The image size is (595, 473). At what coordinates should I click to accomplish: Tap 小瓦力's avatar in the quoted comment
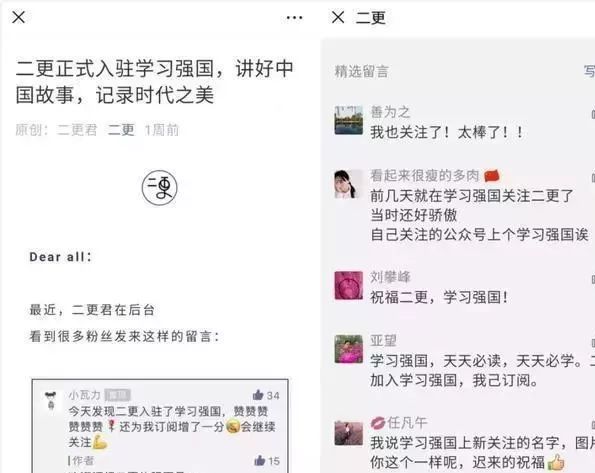pyautogui.click(x=50, y=401)
